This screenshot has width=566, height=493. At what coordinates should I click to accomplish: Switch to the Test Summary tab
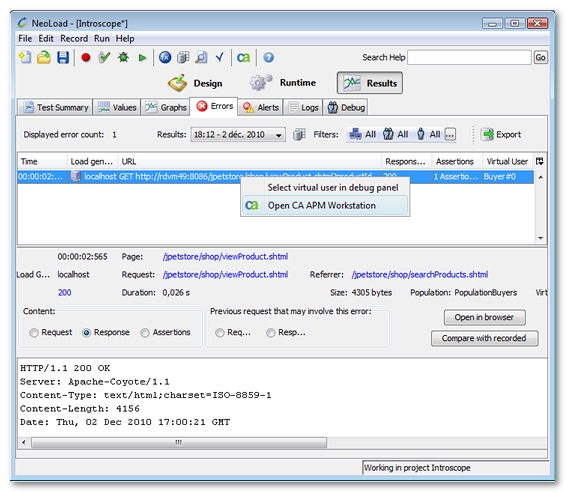click(x=55, y=107)
